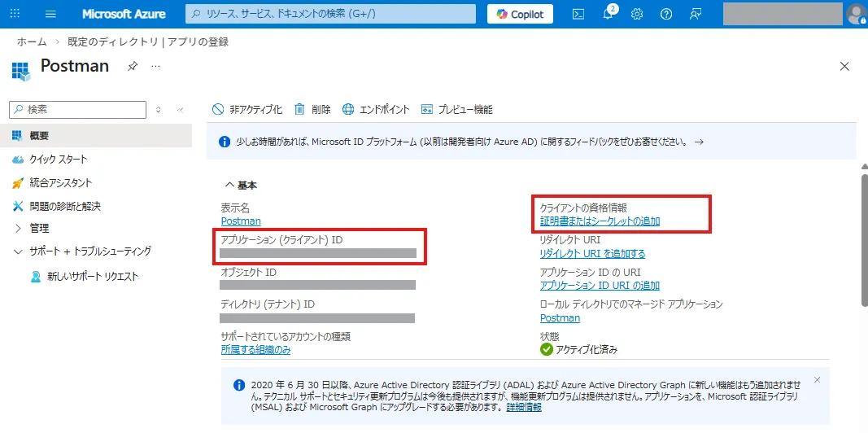Open エンドポイント from toolbar
The image size is (868, 433).
point(376,110)
